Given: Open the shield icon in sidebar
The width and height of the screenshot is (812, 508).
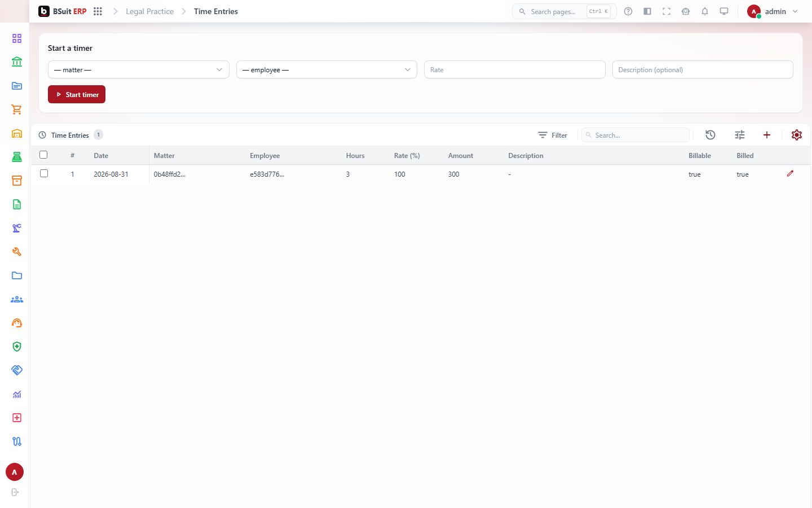Looking at the screenshot, I should point(17,347).
